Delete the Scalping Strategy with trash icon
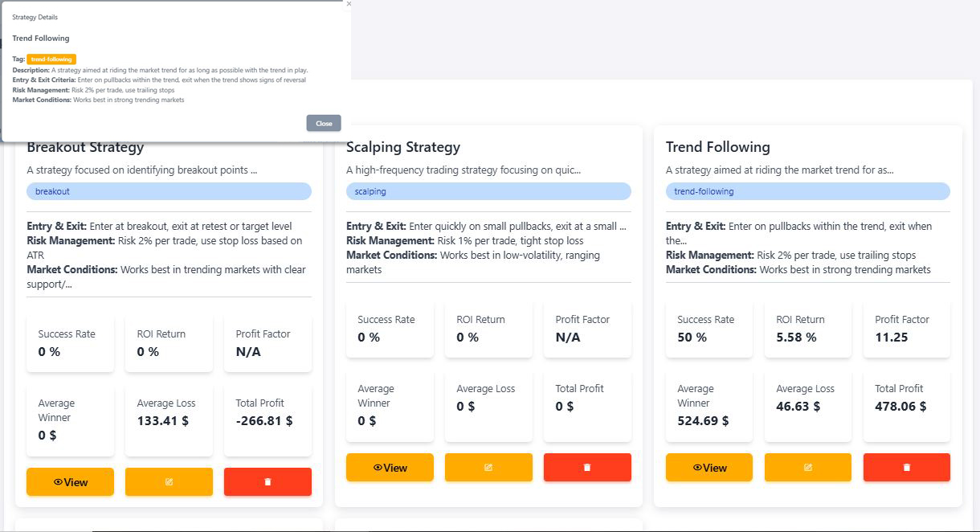The image size is (980, 532). coord(587,467)
